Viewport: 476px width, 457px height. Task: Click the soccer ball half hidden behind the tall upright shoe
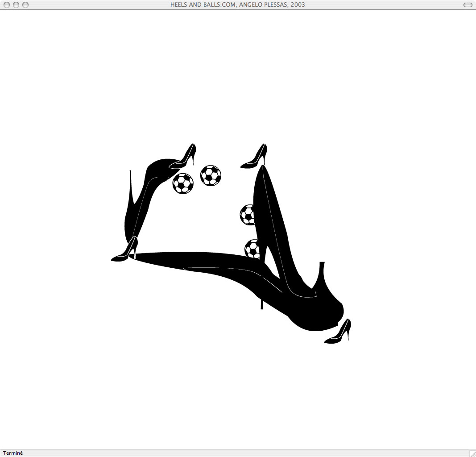pos(248,215)
